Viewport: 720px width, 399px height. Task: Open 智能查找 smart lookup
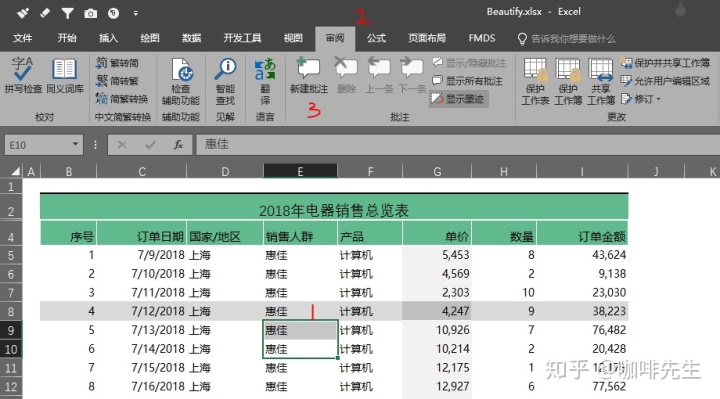(x=225, y=81)
